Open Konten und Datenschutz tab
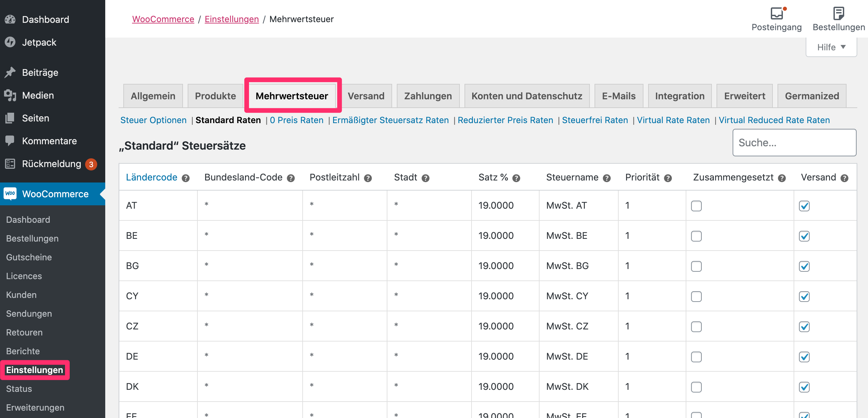The width and height of the screenshot is (868, 418). click(526, 96)
